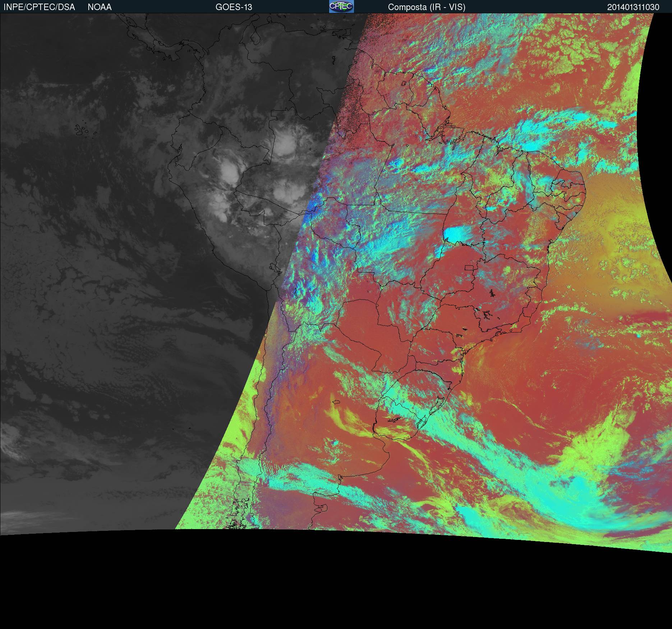The height and width of the screenshot is (629, 672).
Task: Click the bright cyan cloud patch over central Brazil
Action: click(457, 234)
